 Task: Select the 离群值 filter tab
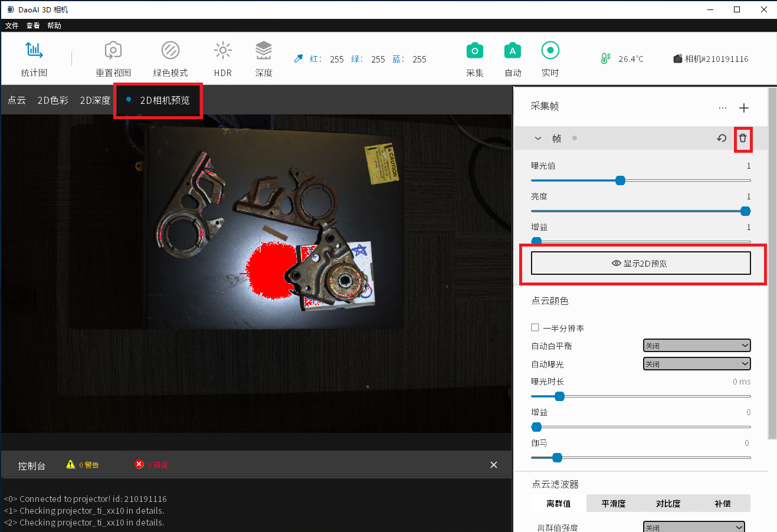tap(558, 503)
